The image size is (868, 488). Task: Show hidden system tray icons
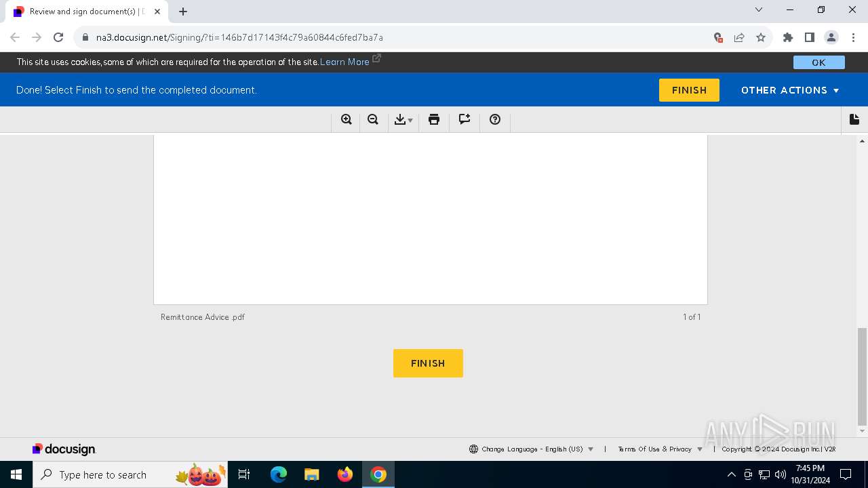coord(732,474)
